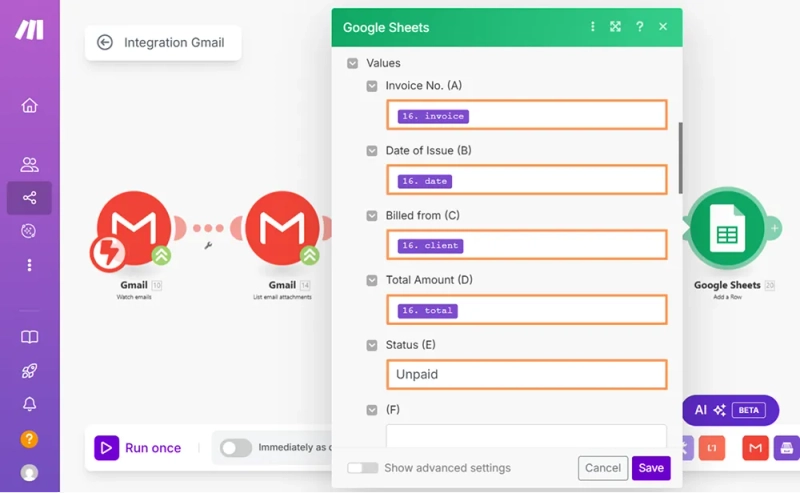Viewport: 800px width, 493px height.
Task: Click the Immediately as schedule text
Action: 295,447
